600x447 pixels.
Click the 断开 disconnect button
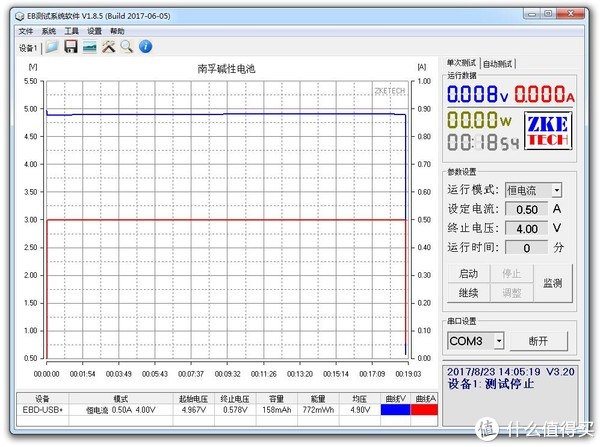[x=538, y=341]
